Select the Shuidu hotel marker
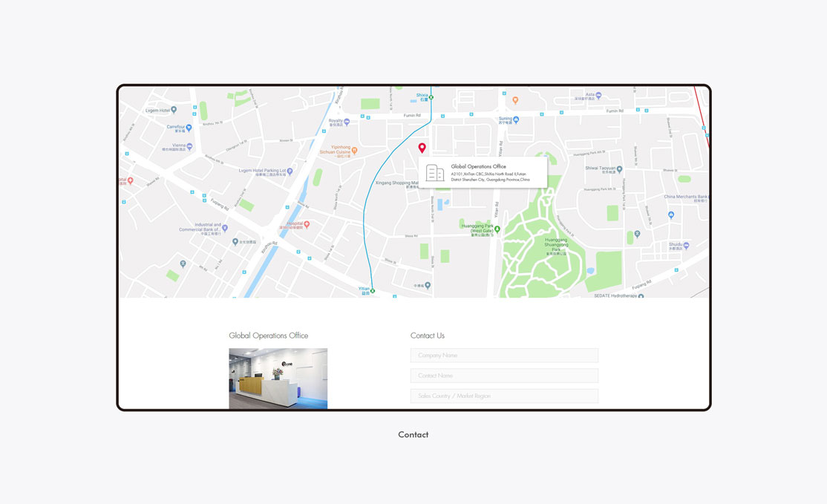This screenshot has height=504, width=827. 686,246
